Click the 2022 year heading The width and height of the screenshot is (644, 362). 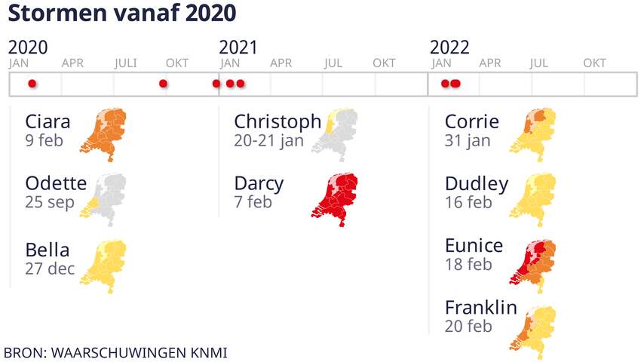pyautogui.click(x=449, y=48)
